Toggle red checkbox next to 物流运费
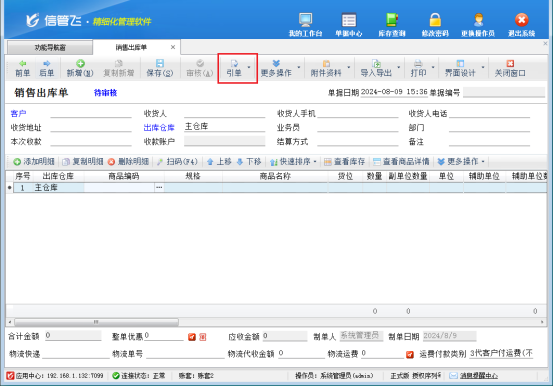The image size is (553, 386). click(x=410, y=355)
